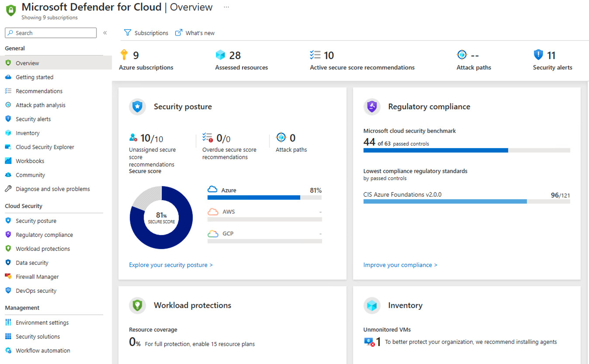Click the Workflow automation gear icon
Image resolution: width=589 pixels, height=364 pixels.
8,350
